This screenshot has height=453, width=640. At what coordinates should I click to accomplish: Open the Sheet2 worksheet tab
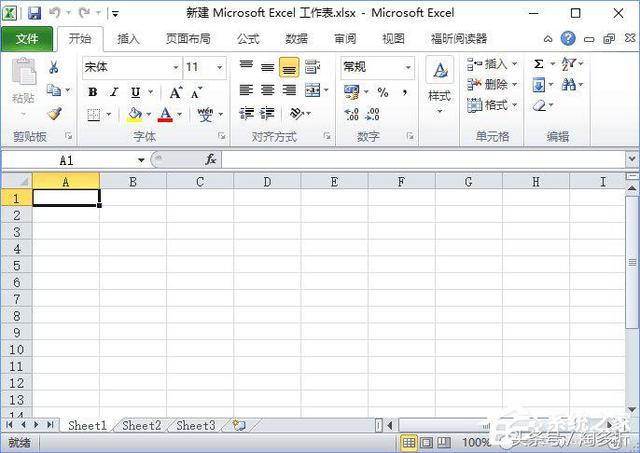[141, 425]
